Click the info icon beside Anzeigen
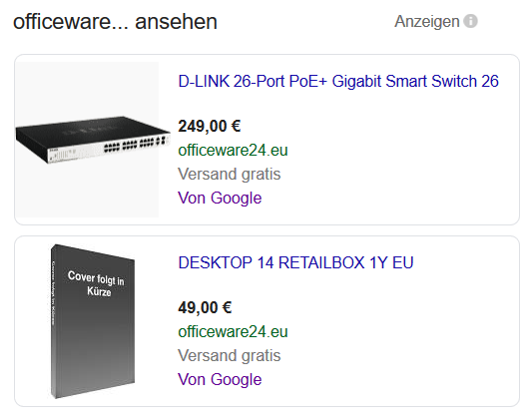Viewport: 532px width, 420px height. point(470,21)
